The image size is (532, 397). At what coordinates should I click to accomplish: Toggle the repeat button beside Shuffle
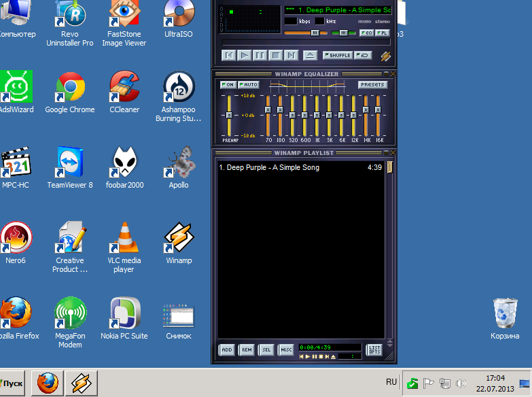(x=363, y=55)
